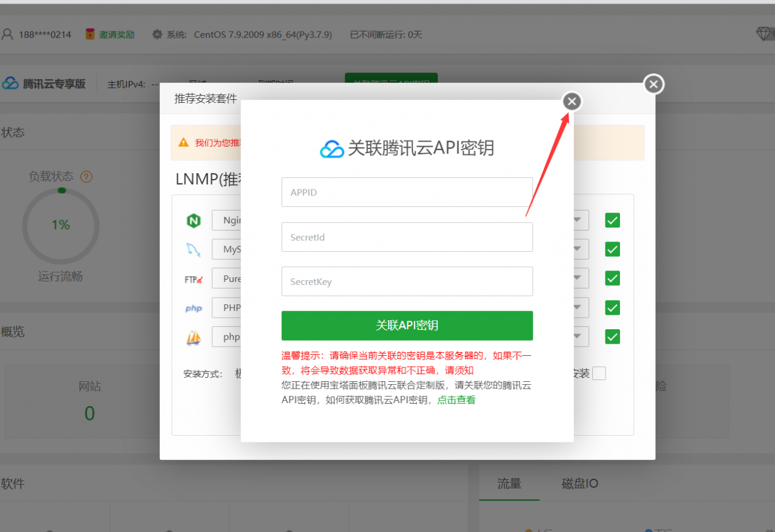
Task: Click the APPID input field
Action: tap(407, 192)
